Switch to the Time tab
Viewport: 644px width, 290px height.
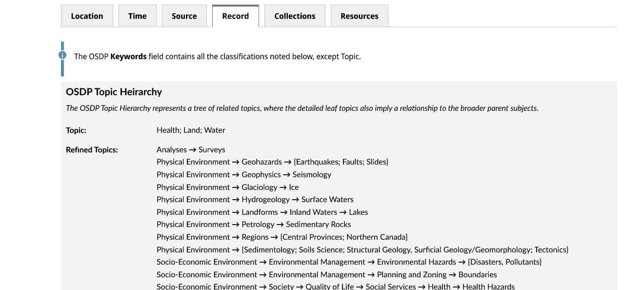(137, 16)
